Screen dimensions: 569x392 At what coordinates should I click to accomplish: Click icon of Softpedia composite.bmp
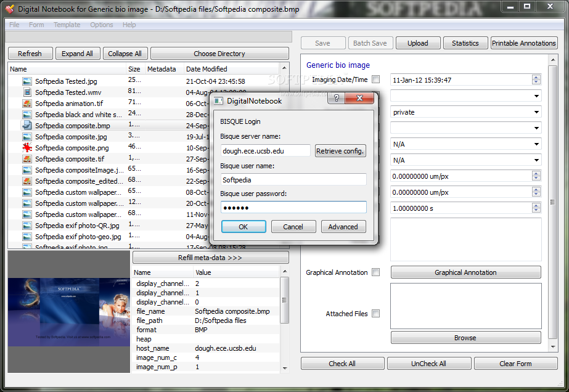pyautogui.click(x=27, y=126)
